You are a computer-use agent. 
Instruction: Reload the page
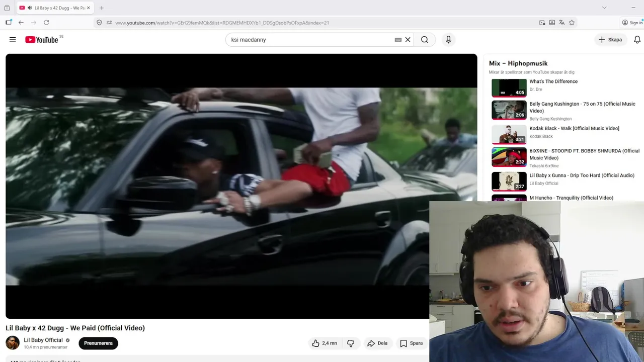point(46,23)
